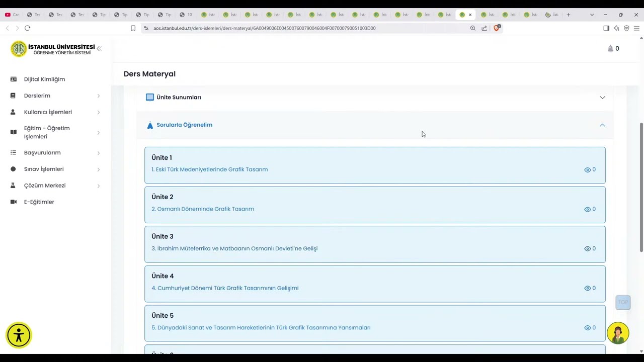Click the Kullanıcı İşlemleri person icon
Image resolution: width=644 pixels, height=362 pixels.
[14, 112]
